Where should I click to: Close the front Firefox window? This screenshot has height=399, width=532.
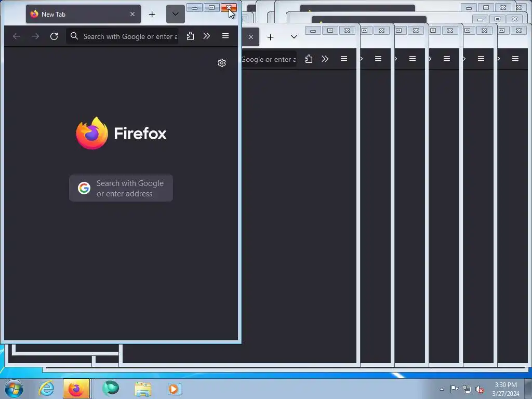229,8
